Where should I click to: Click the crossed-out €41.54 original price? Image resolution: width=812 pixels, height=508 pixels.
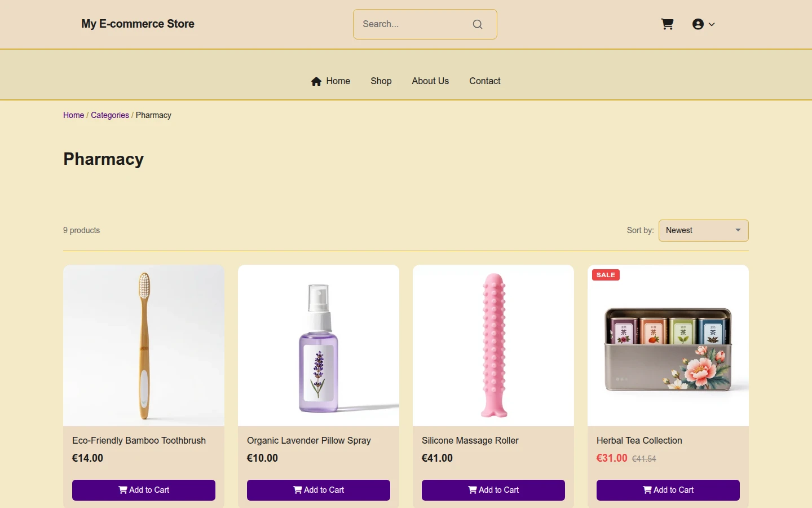(x=644, y=459)
